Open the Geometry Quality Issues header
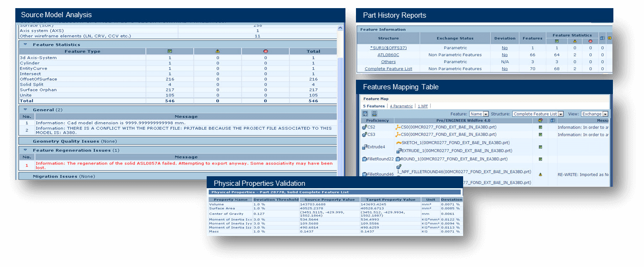Viewport: 644px width, 267px height. pos(177,141)
